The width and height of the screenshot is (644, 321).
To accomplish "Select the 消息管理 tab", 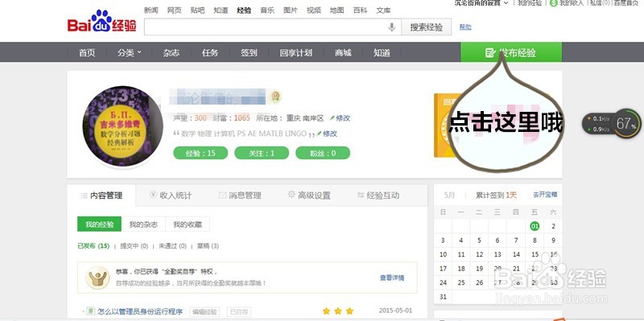I will (x=240, y=195).
